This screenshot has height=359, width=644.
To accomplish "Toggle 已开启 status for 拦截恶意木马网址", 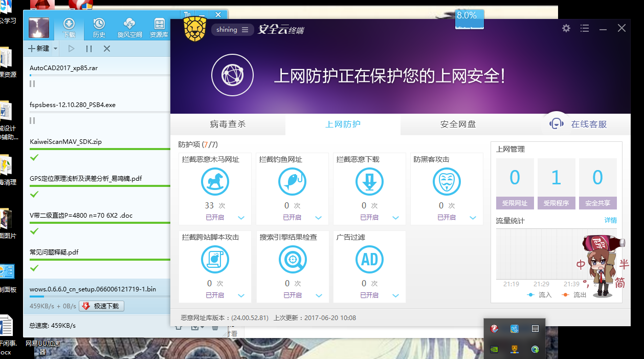I will pos(214,218).
